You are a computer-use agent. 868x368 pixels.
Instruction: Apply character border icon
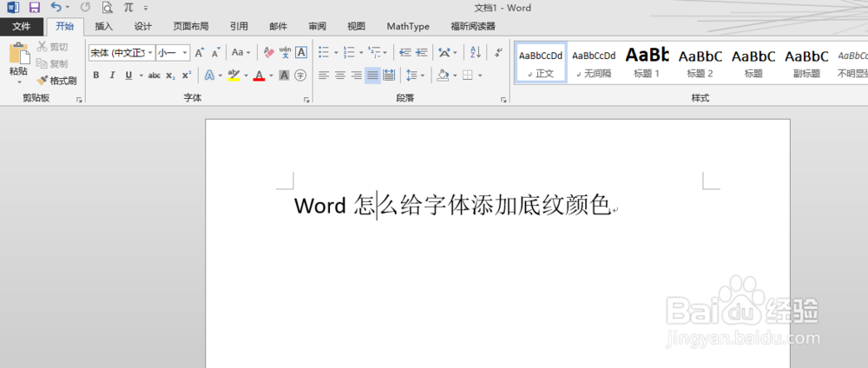(301, 53)
